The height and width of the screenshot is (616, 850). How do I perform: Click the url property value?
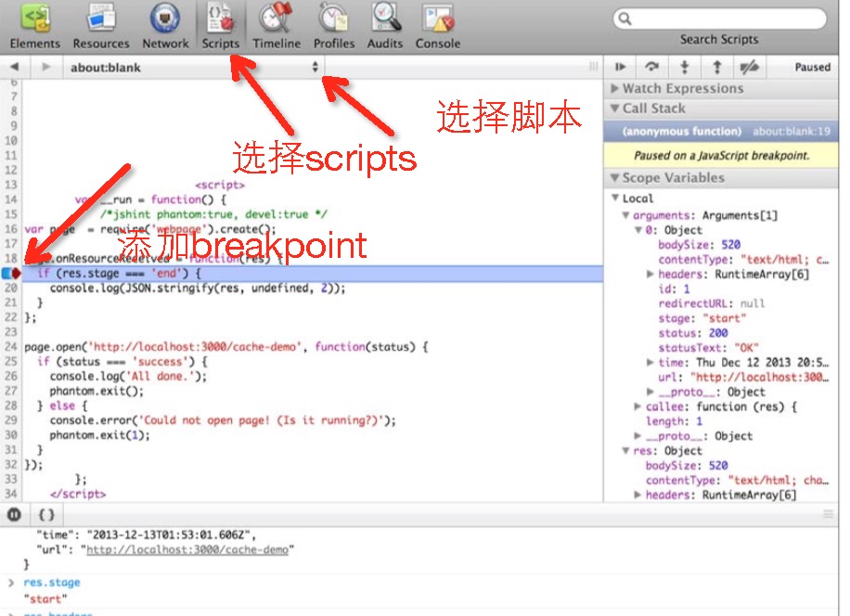pos(760,377)
